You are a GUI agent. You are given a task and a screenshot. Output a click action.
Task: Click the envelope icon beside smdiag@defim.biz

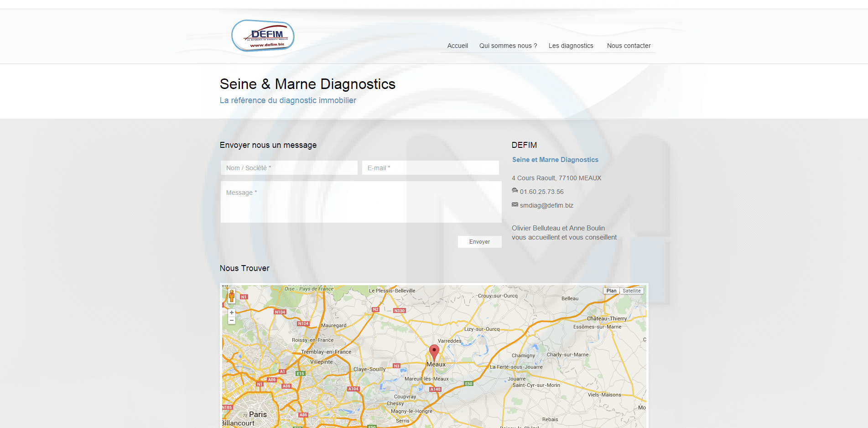(515, 205)
